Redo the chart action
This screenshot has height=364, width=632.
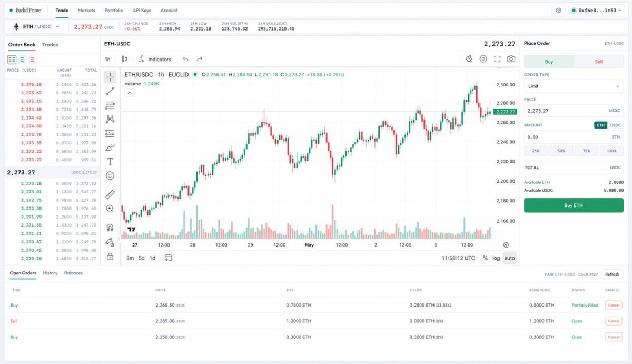pos(199,59)
